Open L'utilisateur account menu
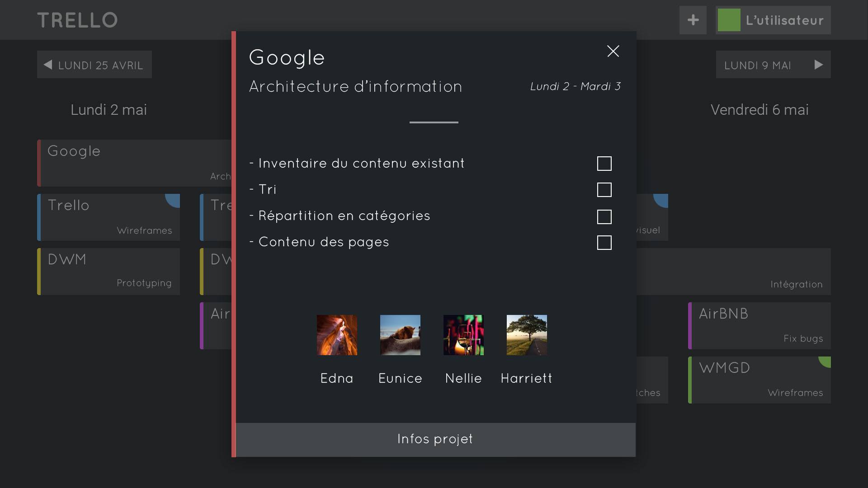Screen dimensions: 868x488 [x=784, y=20]
